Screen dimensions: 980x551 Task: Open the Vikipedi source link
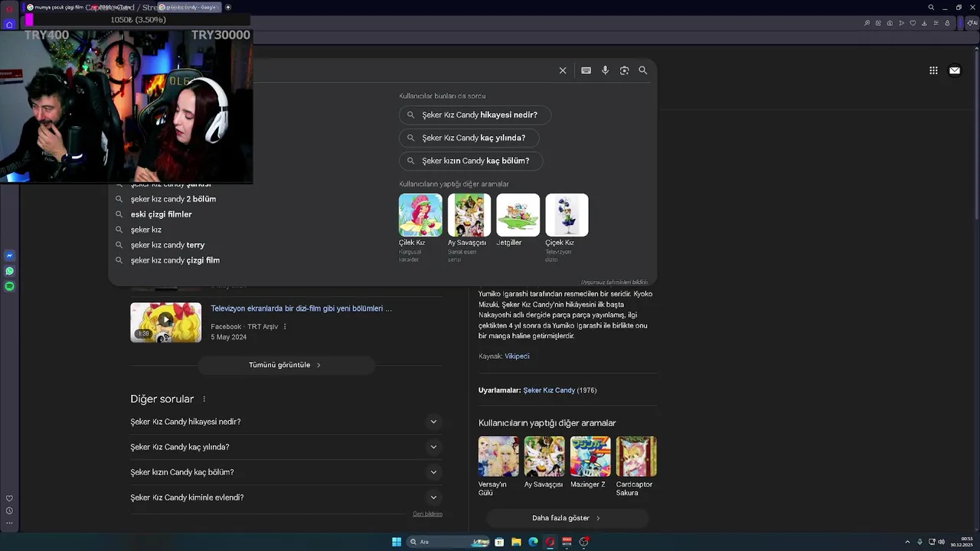pos(517,356)
